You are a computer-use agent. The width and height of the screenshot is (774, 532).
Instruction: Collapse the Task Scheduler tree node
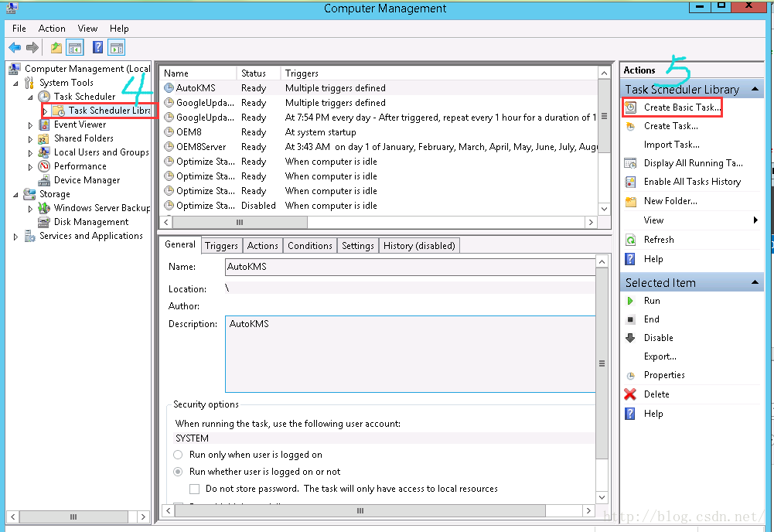pyautogui.click(x=31, y=97)
